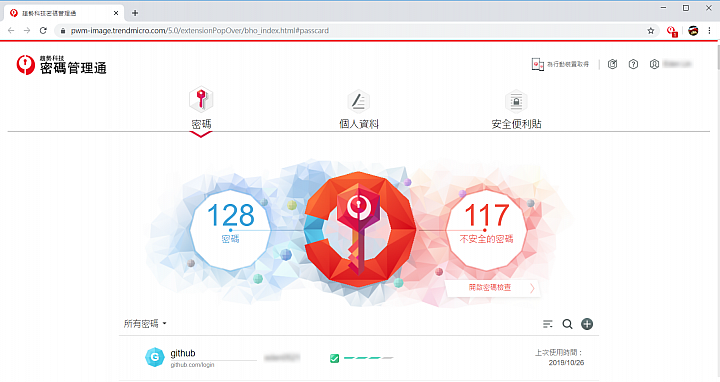Open the Password Manager extension icon

pyautogui.click(x=672, y=31)
